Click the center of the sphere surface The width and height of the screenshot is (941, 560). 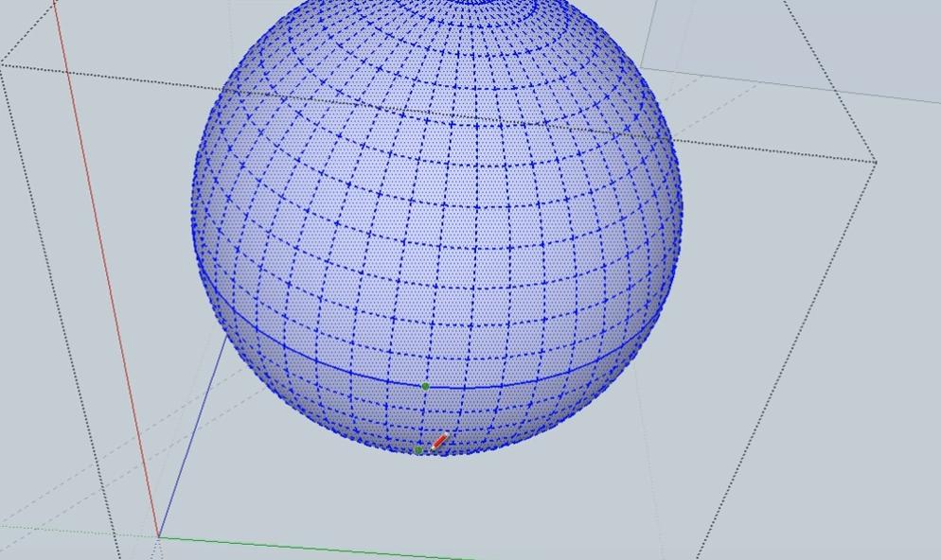click(437, 218)
